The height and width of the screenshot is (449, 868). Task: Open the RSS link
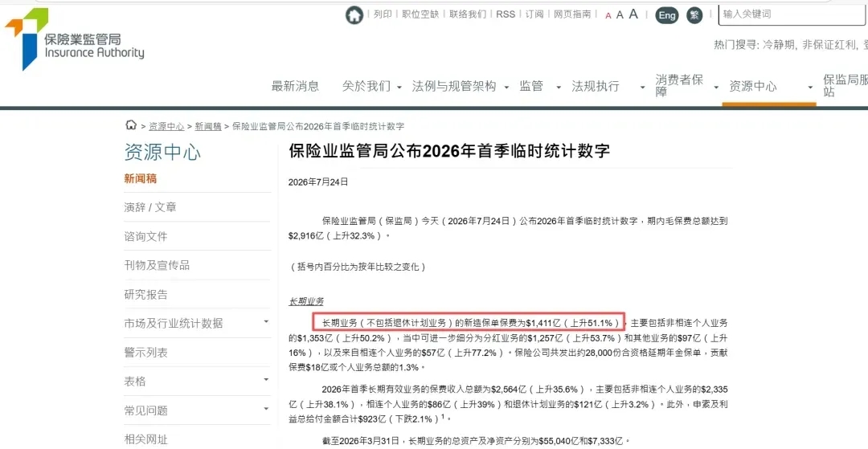click(x=506, y=14)
